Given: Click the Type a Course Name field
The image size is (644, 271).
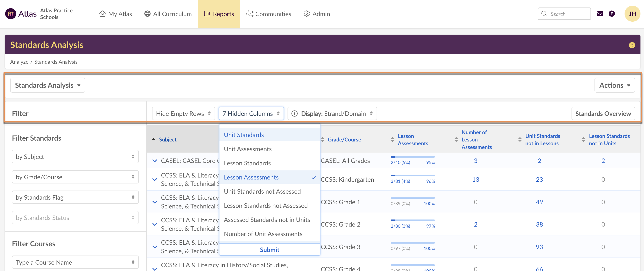Looking at the screenshot, I should click(75, 262).
